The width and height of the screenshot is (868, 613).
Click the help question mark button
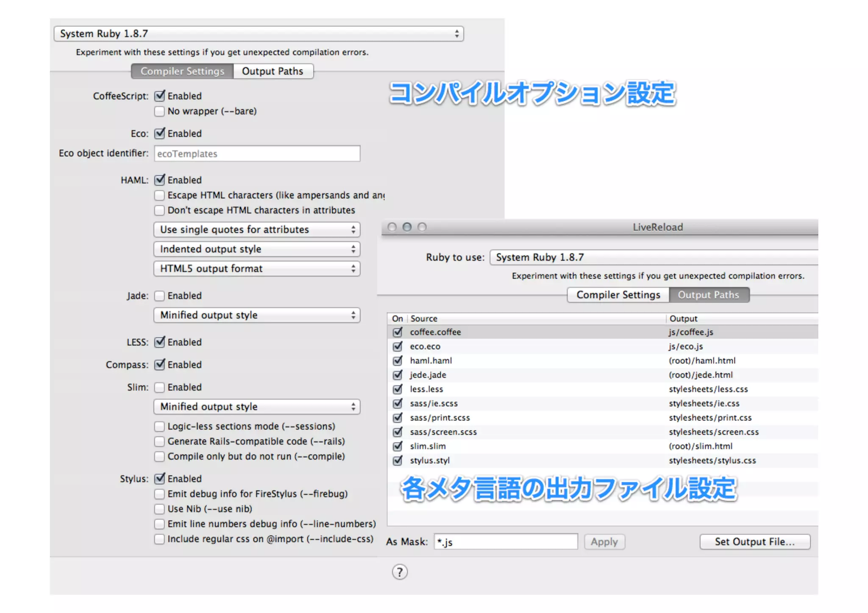(x=399, y=572)
